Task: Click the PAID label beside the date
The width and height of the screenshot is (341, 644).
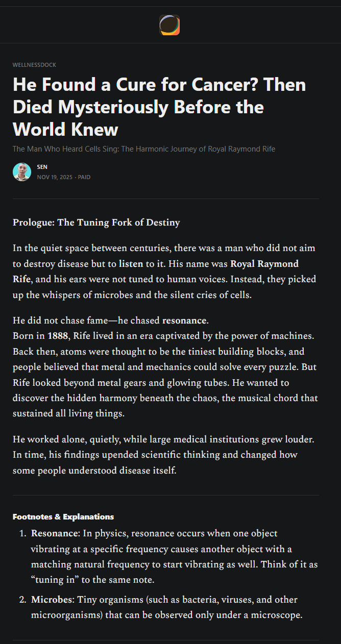Action: 84,177
